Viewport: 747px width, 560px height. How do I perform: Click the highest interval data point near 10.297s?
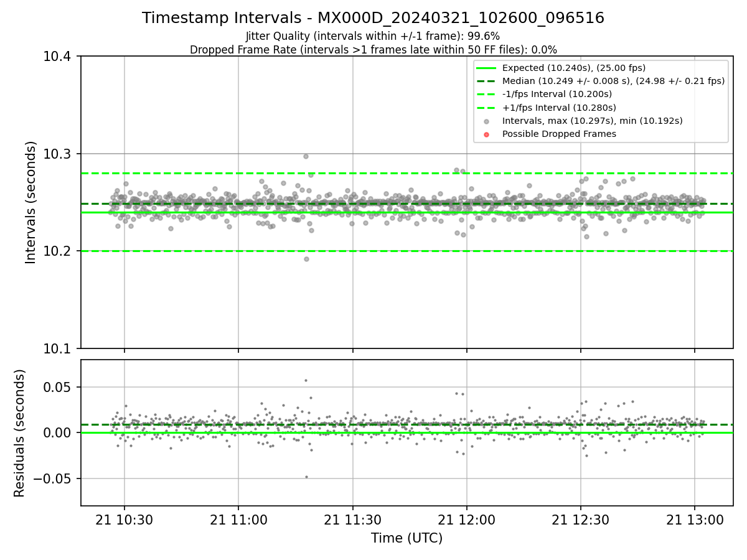(306, 156)
